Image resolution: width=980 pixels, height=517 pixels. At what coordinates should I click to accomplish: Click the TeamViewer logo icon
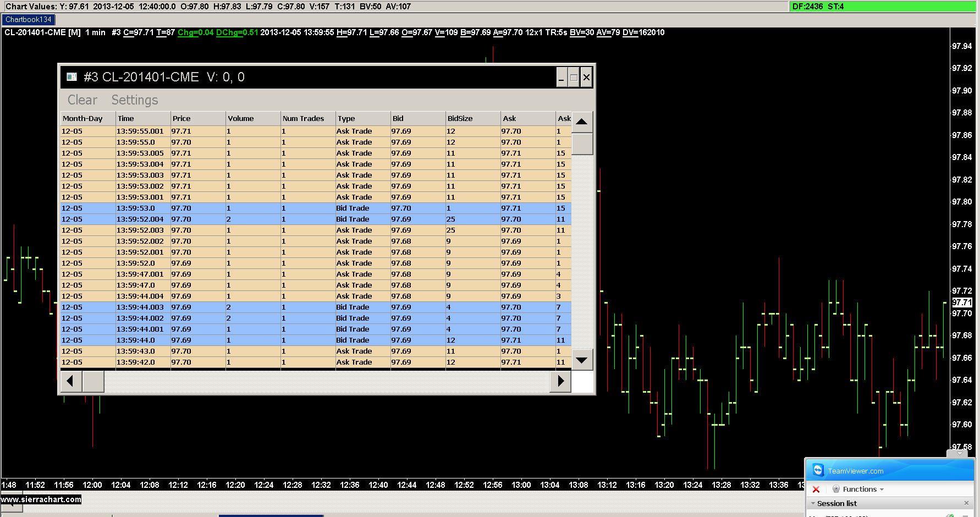pos(818,470)
